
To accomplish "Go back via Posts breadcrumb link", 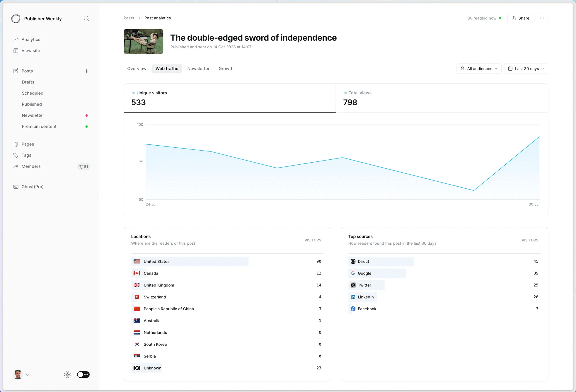I will (x=129, y=18).
